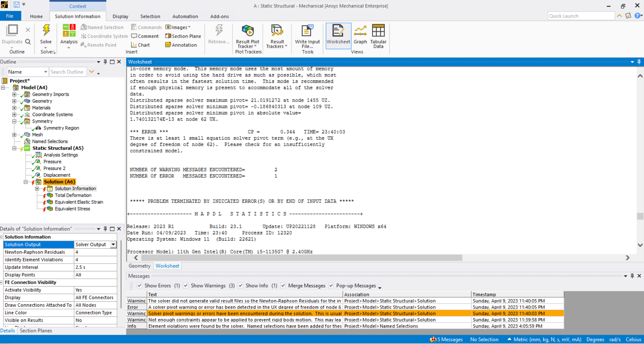
Task: Insert a Section Plane
Action: pos(183,36)
